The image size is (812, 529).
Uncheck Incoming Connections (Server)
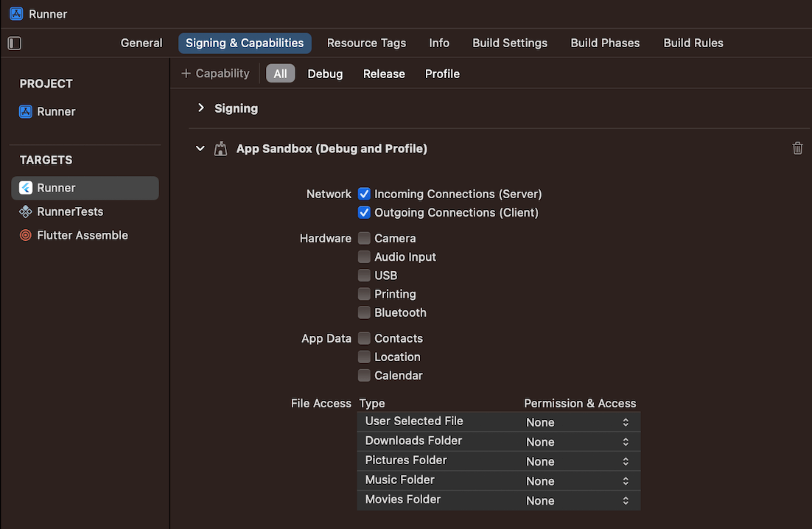point(364,194)
